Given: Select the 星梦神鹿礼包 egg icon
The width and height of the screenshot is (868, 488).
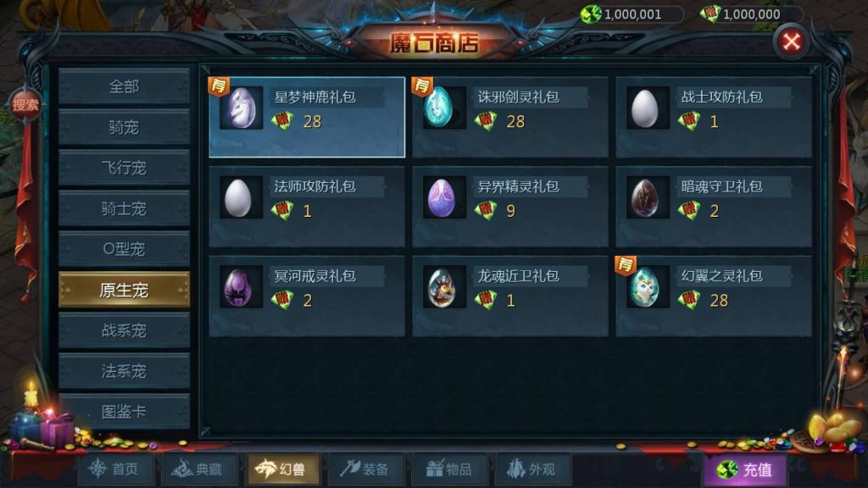Looking at the screenshot, I should coord(242,108).
